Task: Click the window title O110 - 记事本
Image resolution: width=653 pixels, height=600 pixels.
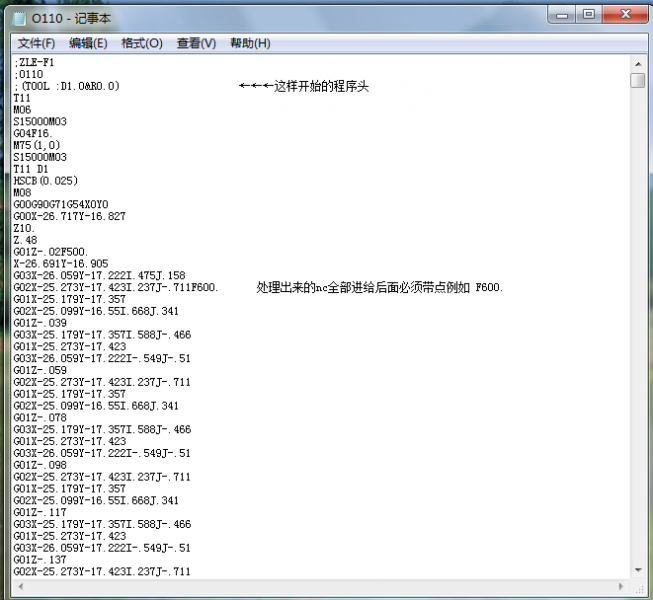Action: coord(71,18)
